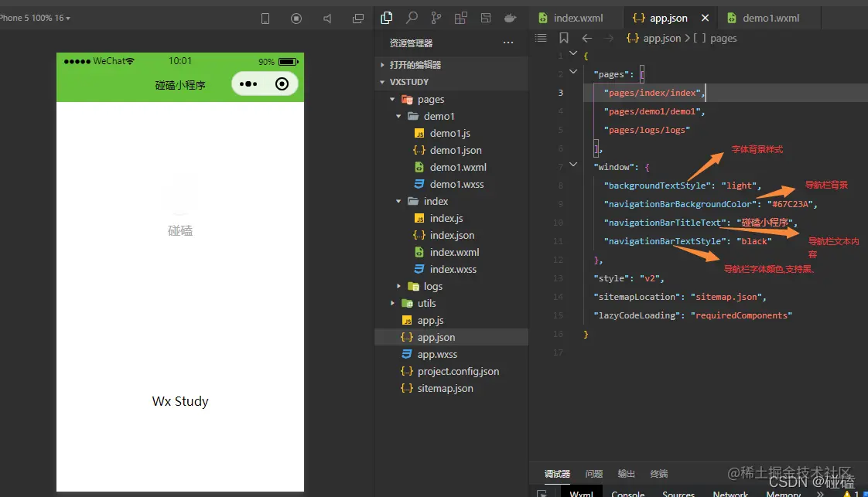Open index.json file
868x497 pixels.
click(x=452, y=235)
